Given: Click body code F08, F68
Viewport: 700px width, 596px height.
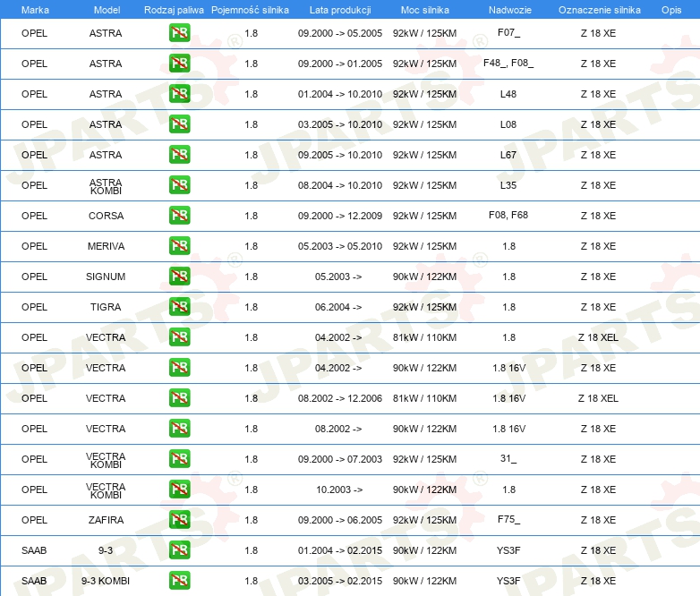Looking at the screenshot, I should [x=508, y=215].
